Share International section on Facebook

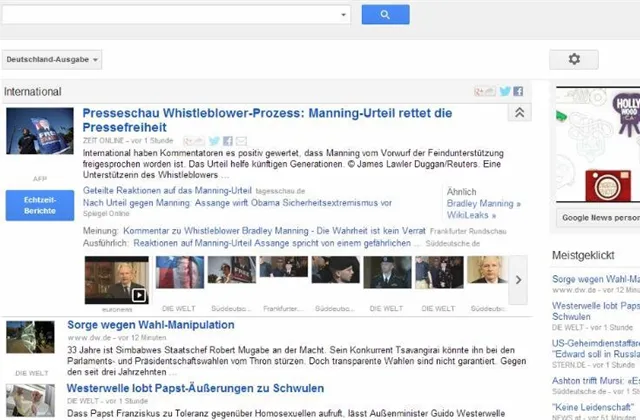[x=518, y=91]
